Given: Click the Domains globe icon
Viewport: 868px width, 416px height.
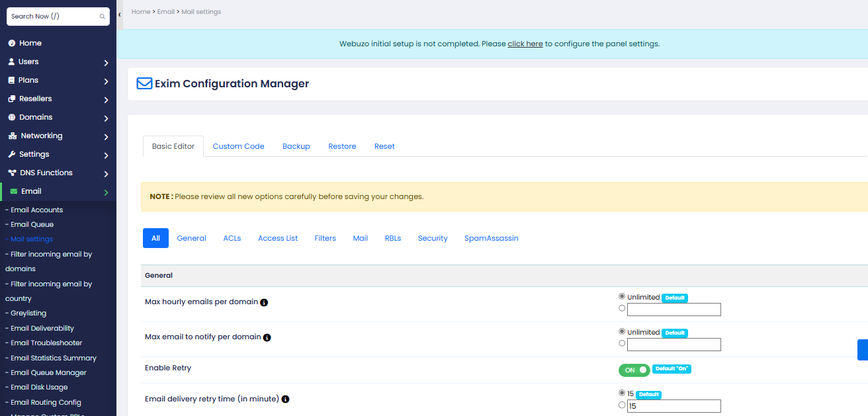Looking at the screenshot, I should point(12,117).
